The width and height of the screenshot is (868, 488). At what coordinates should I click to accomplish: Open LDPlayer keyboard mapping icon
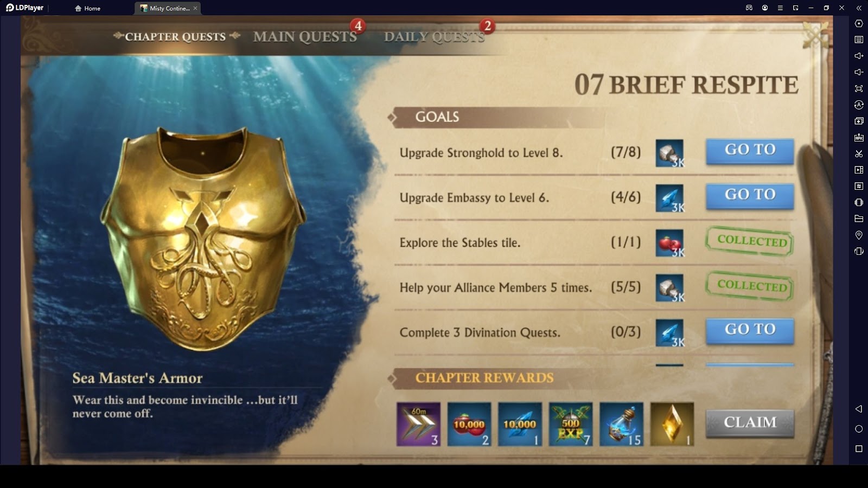(x=859, y=40)
